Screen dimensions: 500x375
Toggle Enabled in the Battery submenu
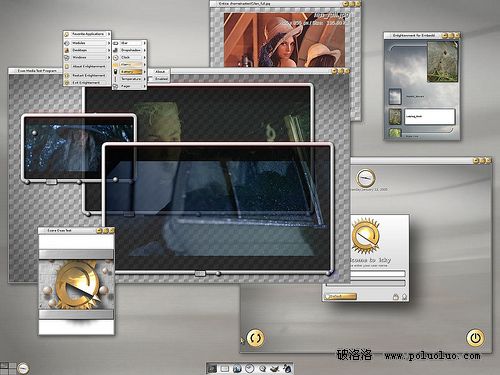[160, 79]
